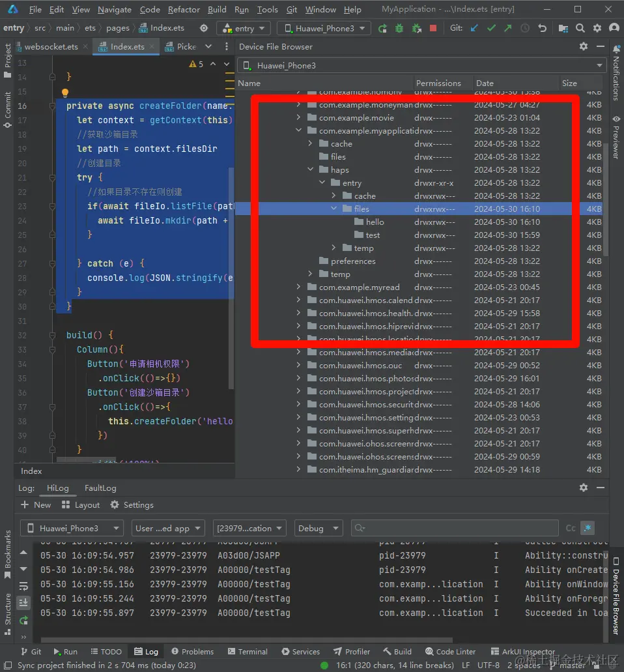Click the Run app toolbar icon

(x=382, y=28)
